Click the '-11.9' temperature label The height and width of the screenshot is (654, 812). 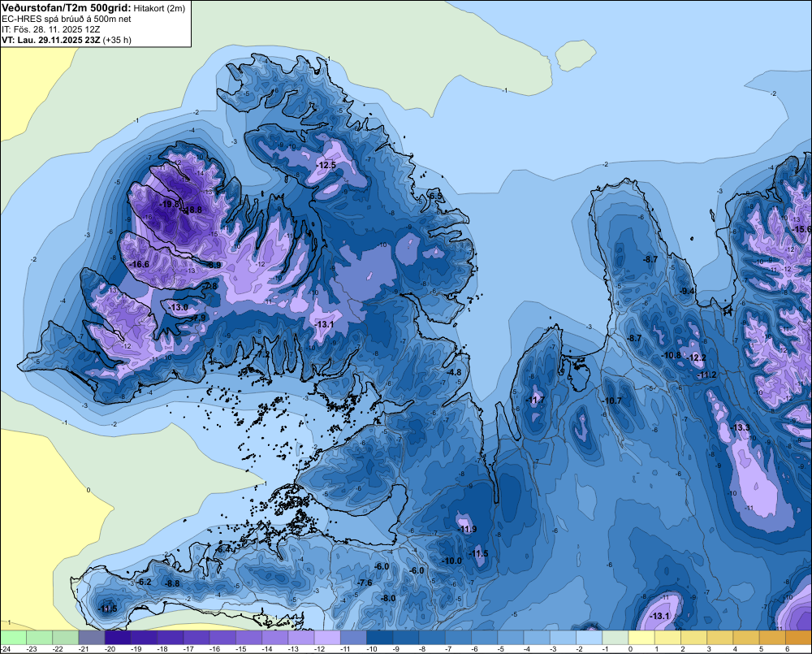467,529
